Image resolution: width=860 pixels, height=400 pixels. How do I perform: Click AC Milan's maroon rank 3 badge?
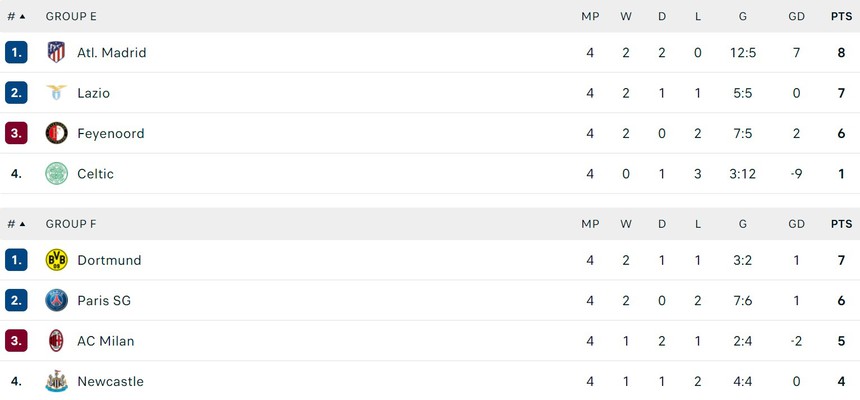pyautogui.click(x=16, y=341)
